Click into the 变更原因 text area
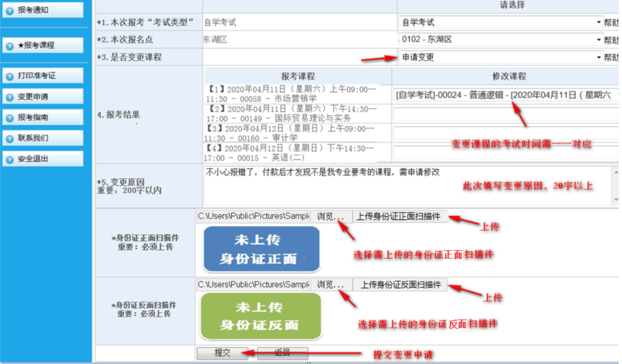This screenshot has width=622, height=364. pos(409,185)
